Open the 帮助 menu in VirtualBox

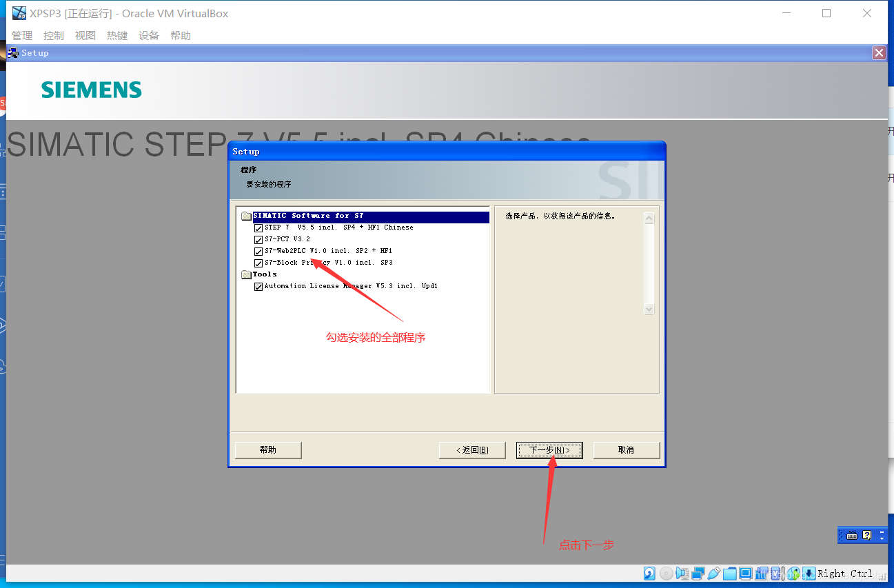point(181,36)
